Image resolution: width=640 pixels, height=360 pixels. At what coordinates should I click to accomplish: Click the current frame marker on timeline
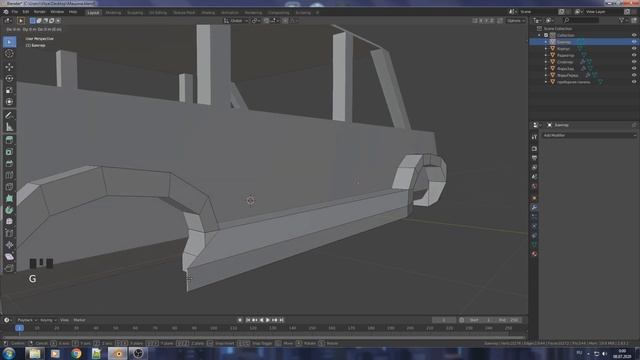(x=19, y=328)
